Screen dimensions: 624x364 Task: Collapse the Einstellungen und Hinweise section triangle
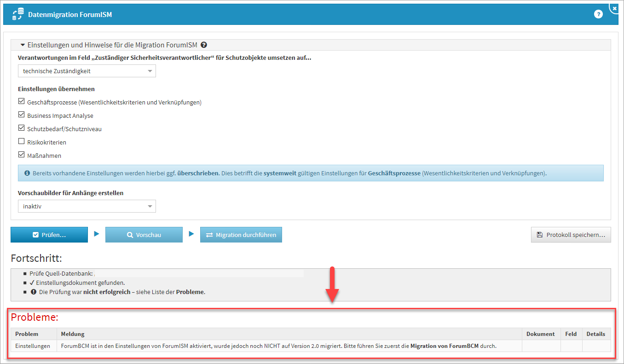22,45
